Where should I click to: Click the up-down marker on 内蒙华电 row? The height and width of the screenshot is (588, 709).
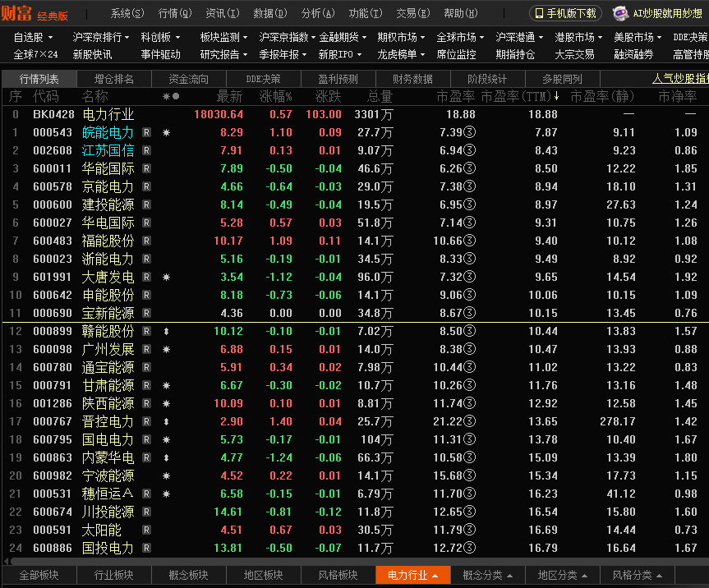[167, 458]
